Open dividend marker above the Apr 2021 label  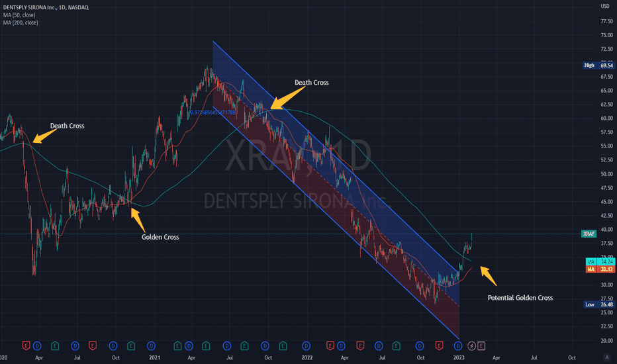[189, 346]
